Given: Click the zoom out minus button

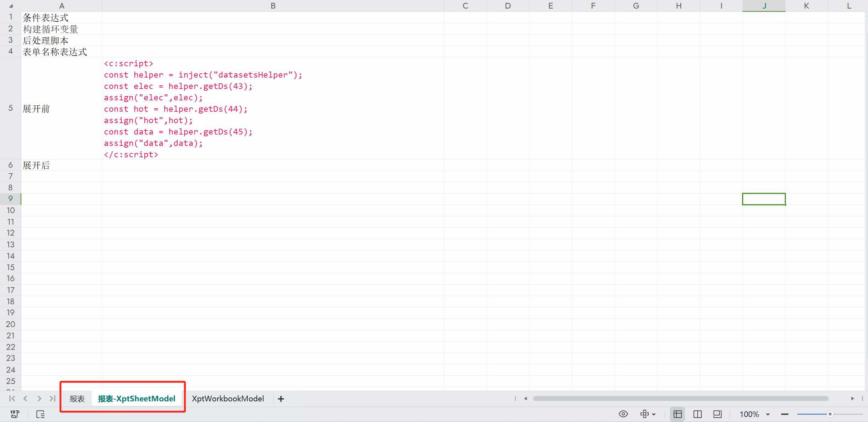Looking at the screenshot, I should click(785, 414).
